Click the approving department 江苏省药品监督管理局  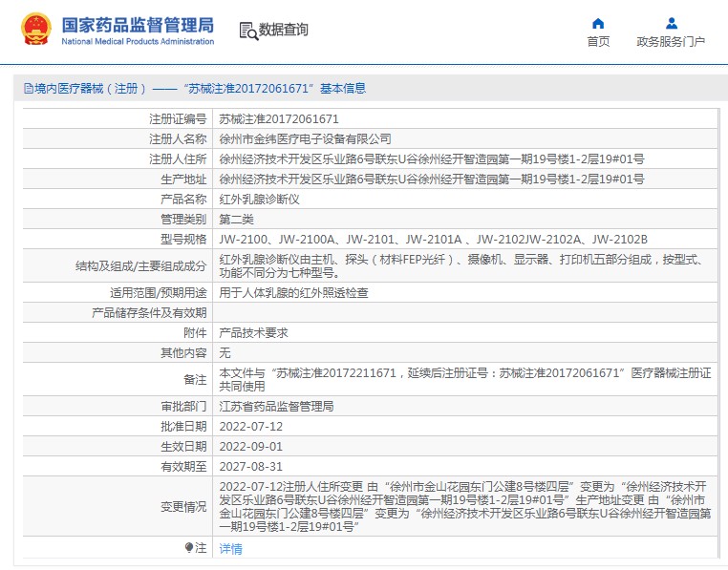276,406
